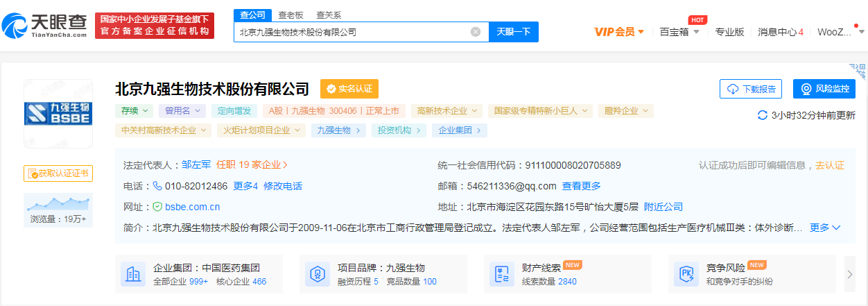Download report via 下载报告 button

pyautogui.click(x=751, y=89)
